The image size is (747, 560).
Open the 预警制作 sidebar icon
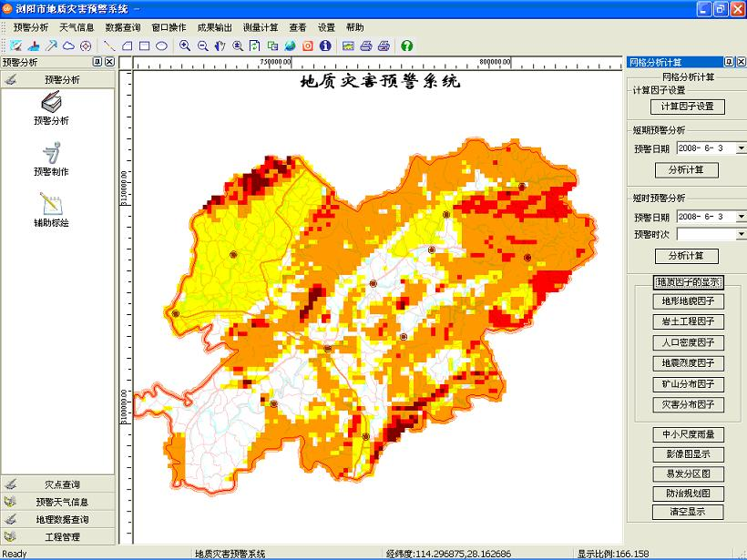(51, 154)
